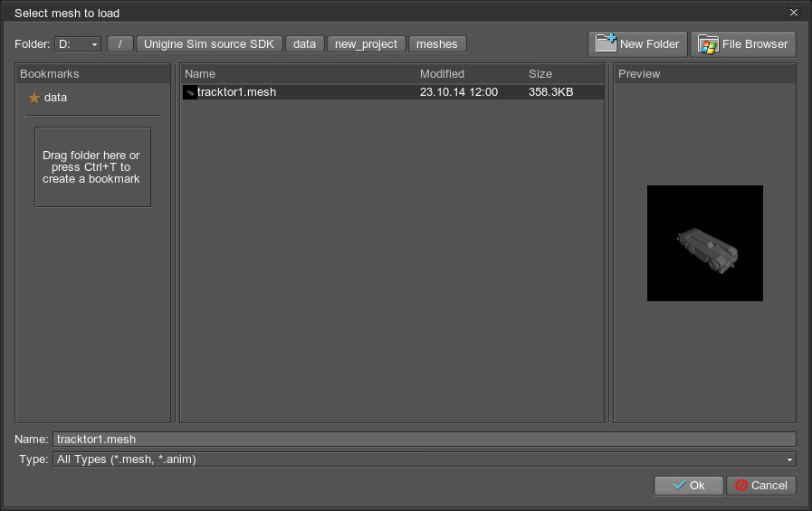Screen dimensions: 812x511
Task: Close the Select mesh to load dialog
Action: coord(793,12)
